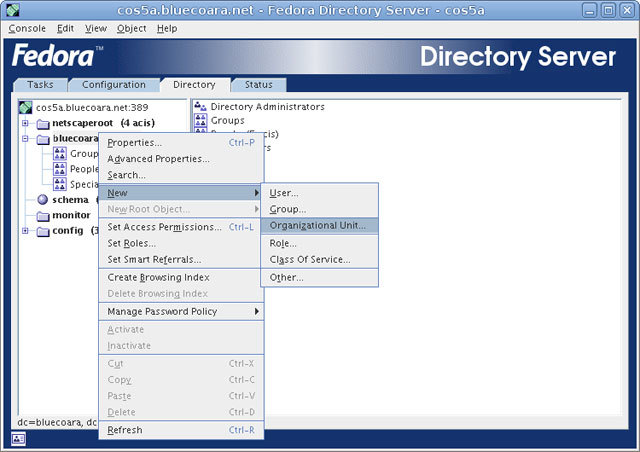Choose Advanced Properties... in context menu
Image resolution: width=640 pixels, height=452 pixels.
point(181,159)
